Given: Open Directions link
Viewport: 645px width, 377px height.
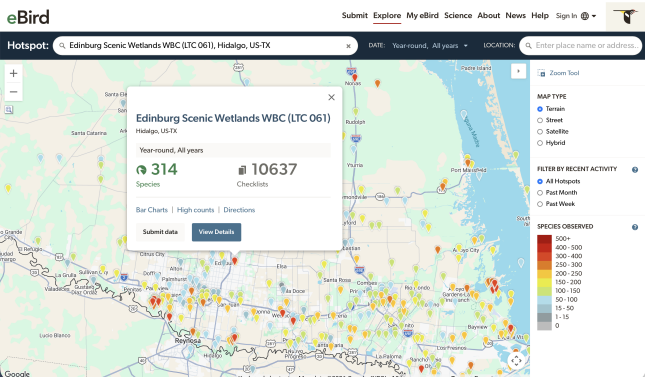Looking at the screenshot, I should pyautogui.click(x=239, y=210).
